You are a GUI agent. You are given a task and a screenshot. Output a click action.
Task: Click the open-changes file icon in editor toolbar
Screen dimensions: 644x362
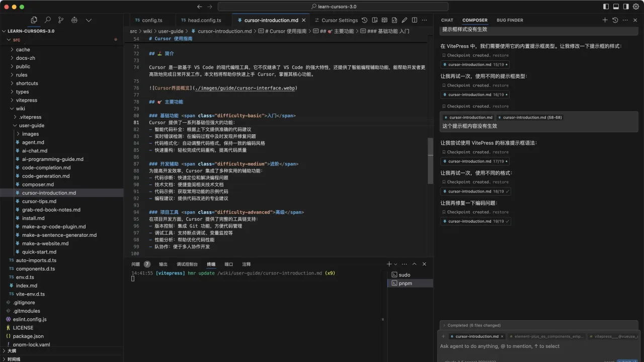[374, 20]
